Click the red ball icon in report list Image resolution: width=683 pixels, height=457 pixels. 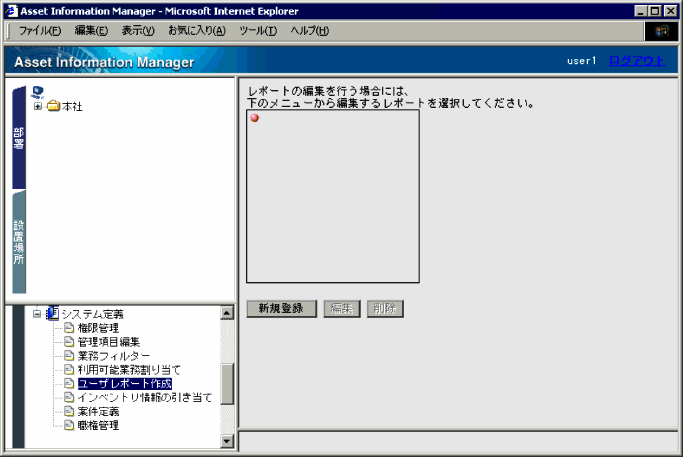[255, 118]
